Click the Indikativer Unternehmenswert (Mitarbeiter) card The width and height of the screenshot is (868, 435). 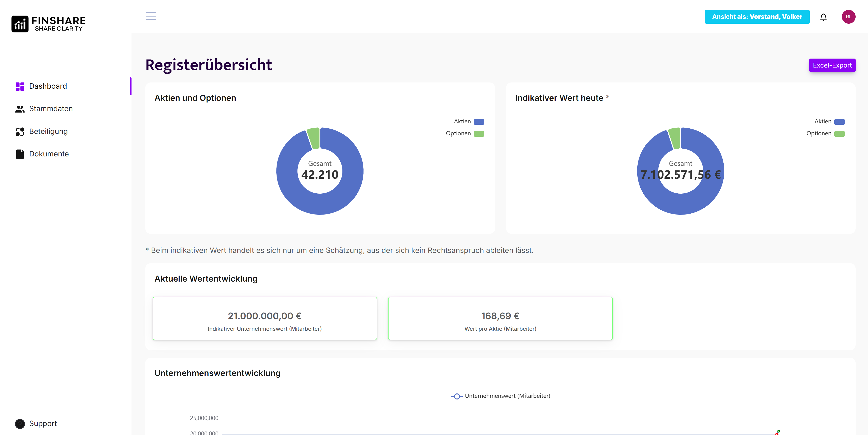265,318
